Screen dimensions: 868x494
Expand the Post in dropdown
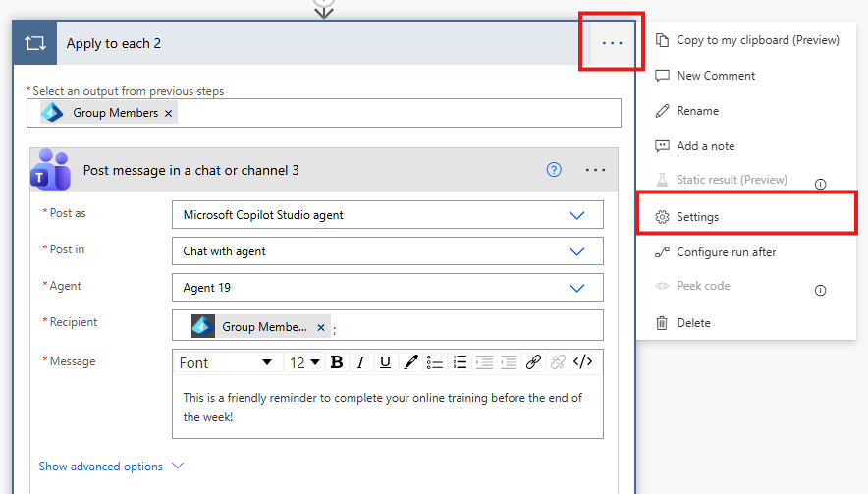(577, 251)
